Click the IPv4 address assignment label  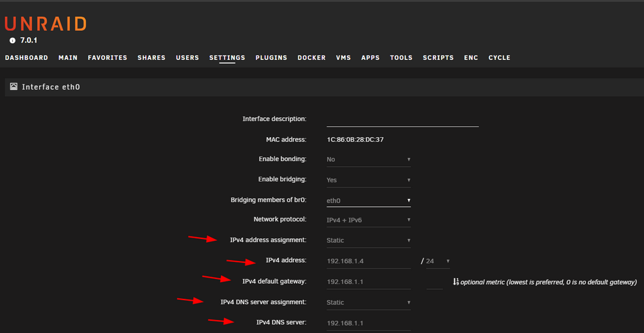coord(268,240)
